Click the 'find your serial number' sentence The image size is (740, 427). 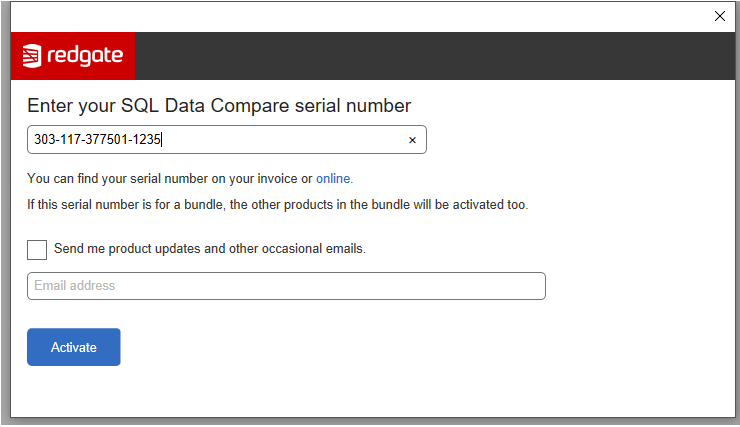190,179
